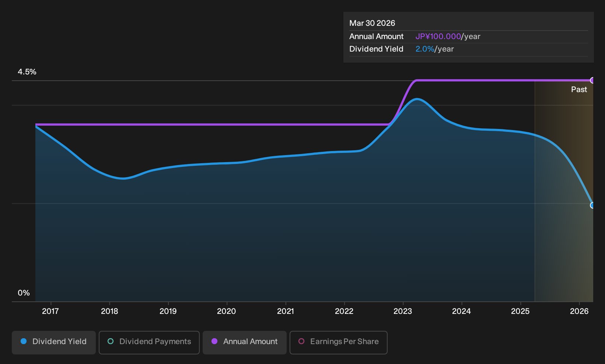605x364 pixels.
Task: Click the blue Dividend Yield legend dot
Action: point(24,342)
